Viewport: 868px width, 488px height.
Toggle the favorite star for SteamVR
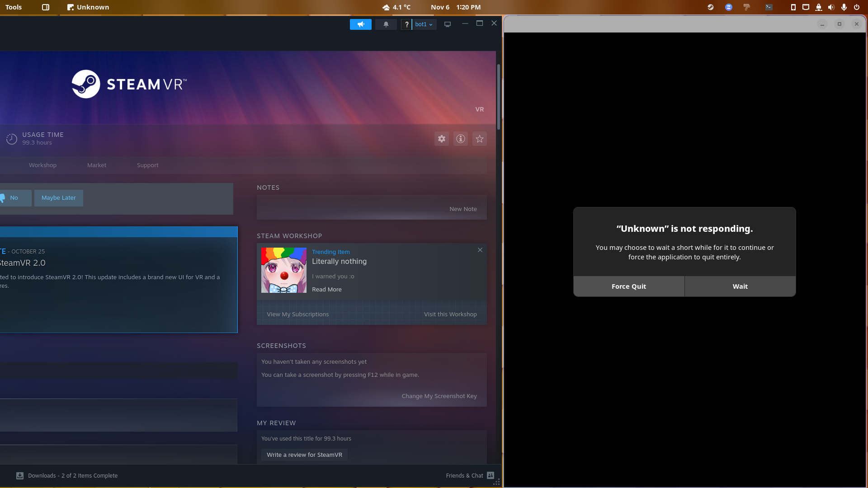tap(479, 139)
